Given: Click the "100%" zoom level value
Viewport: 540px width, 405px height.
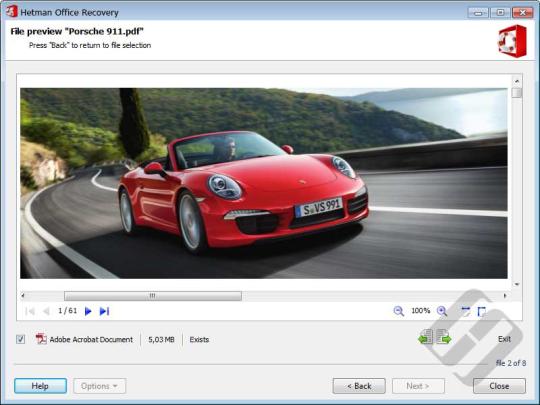Looking at the screenshot, I should pyautogui.click(x=420, y=311).
